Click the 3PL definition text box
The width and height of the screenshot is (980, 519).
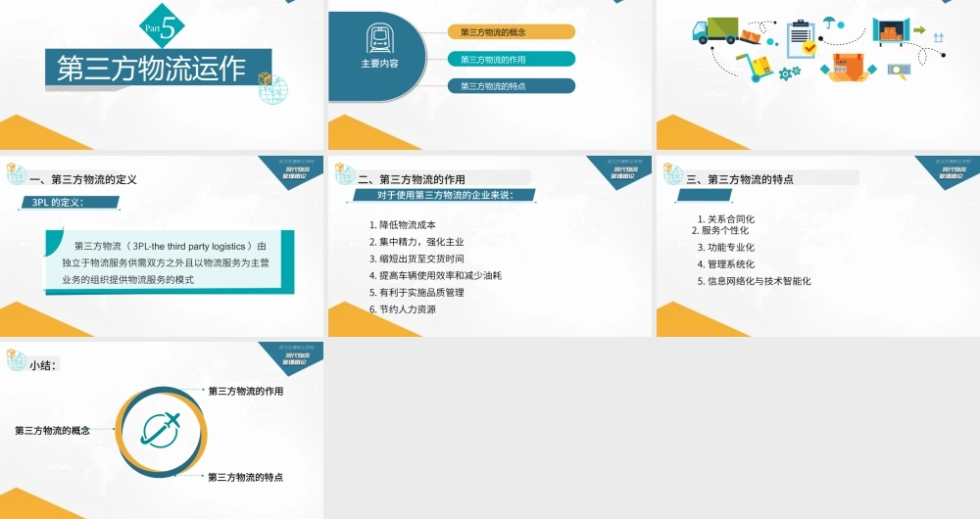(x=170, y=262)
